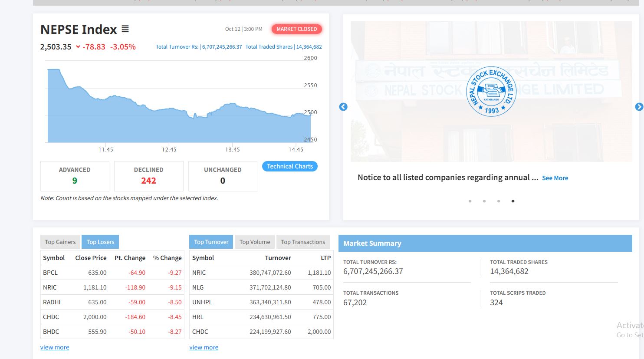Switch to the Top Gainers tab

60,242
